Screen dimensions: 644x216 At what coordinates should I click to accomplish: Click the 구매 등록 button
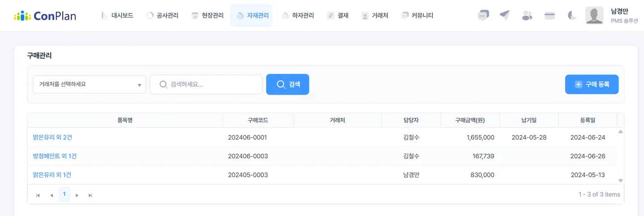pos(592,84)
